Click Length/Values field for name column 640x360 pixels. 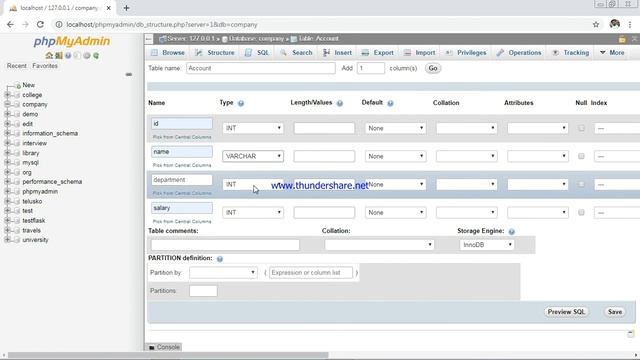point(324,156)
